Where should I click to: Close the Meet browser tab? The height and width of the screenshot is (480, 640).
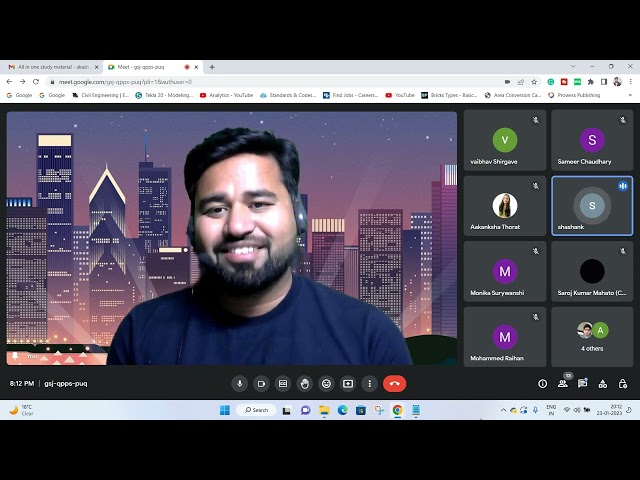[x=196, y=67]
